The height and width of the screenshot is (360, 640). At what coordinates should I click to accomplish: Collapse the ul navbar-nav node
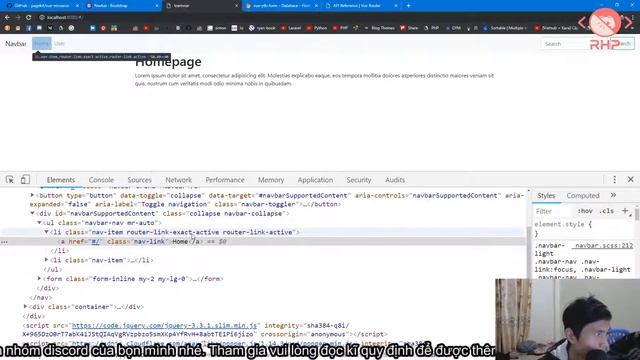pyautogui.click(x=39, y=223)
